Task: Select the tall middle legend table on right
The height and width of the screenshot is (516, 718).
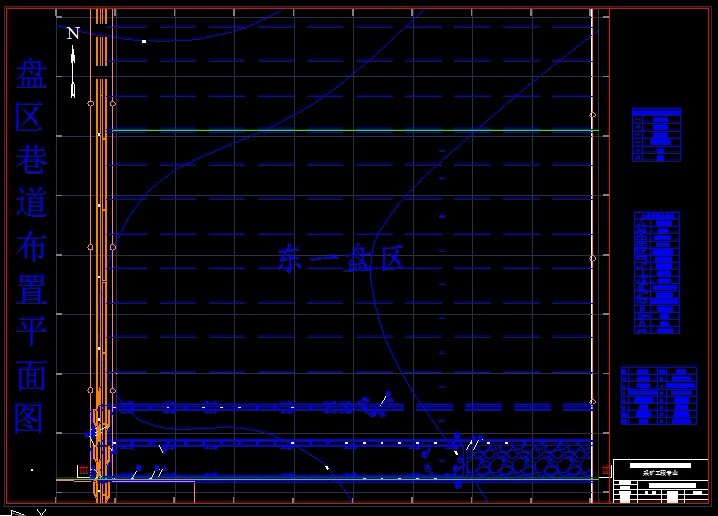Action: coord(657,272)
